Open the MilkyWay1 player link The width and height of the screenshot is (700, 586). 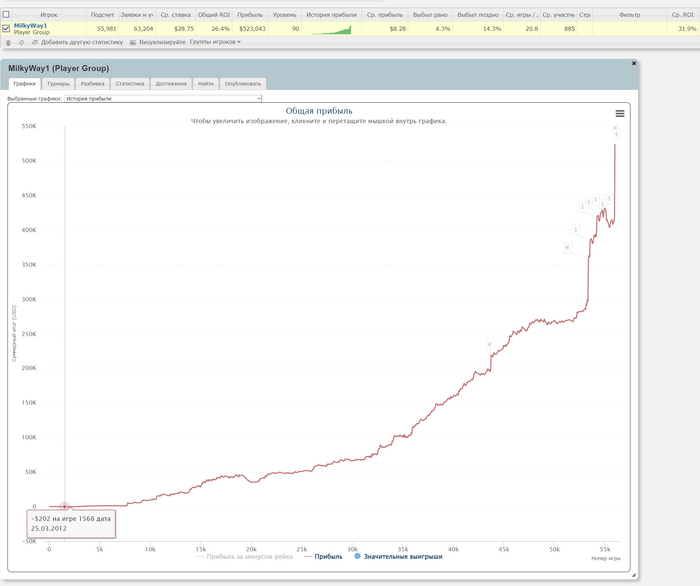pyautogui.click(x=30, y=26)
